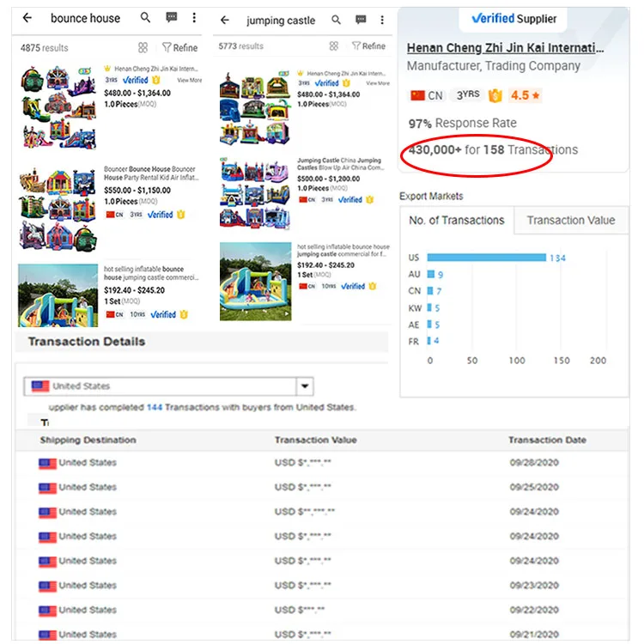Go back from the jumping castle search
The width and height of the screenshot is (644, 644).
point(225,20)
